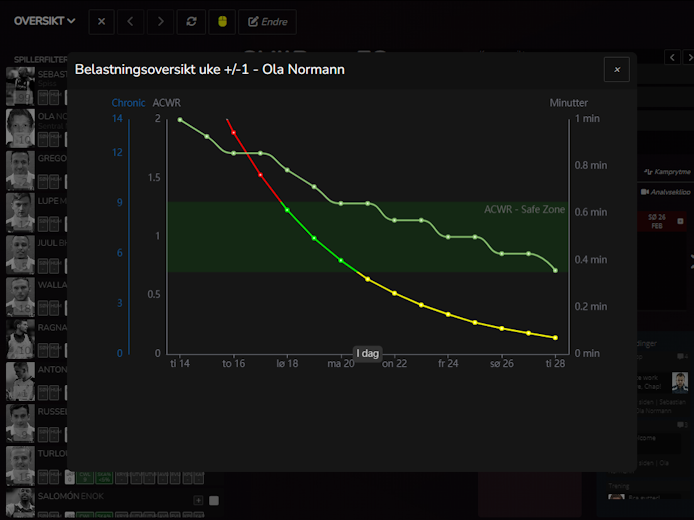
Task: Open the Kamprytme tab
Action: click(665, 172)
